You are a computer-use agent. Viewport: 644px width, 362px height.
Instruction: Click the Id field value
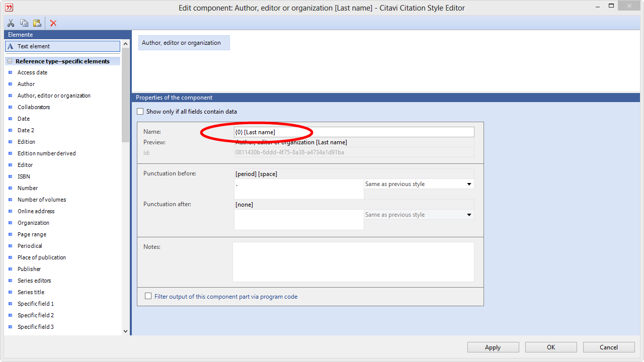(x=290, y=152)
